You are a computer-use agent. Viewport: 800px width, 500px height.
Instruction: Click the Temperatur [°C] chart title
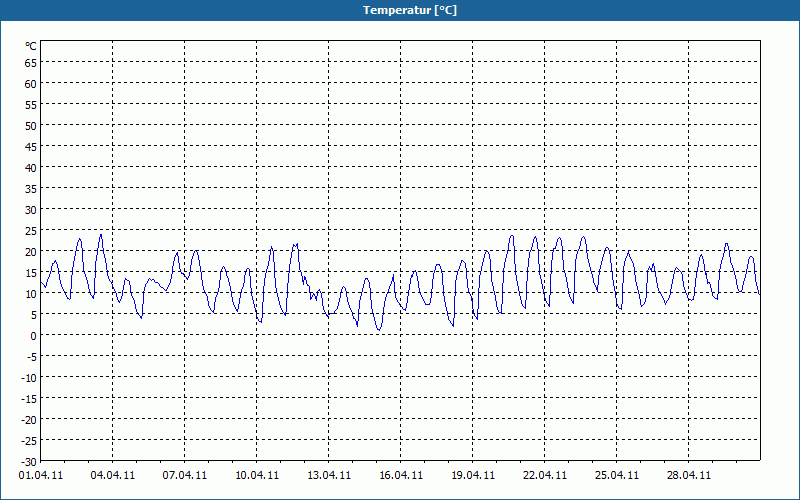coord(410,10)
